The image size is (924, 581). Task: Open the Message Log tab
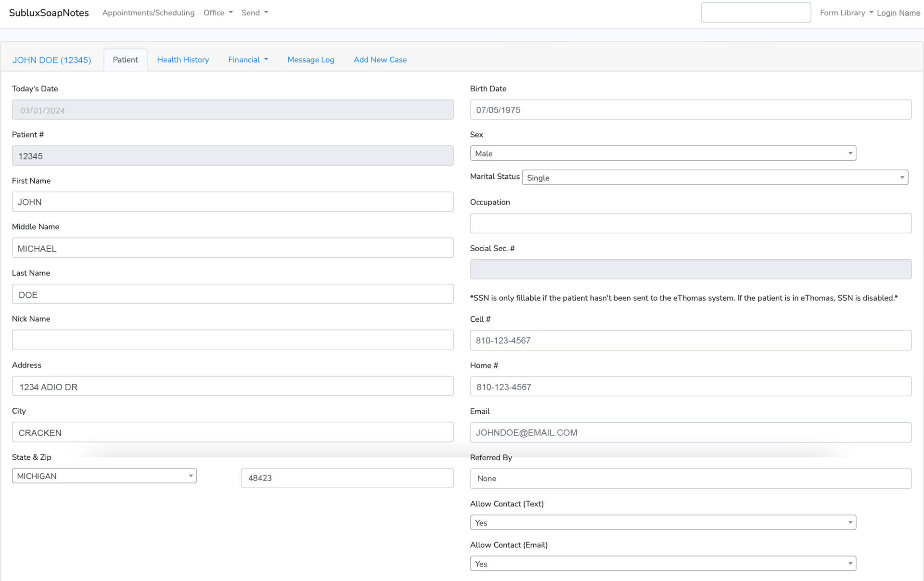(x=310, y=60)
